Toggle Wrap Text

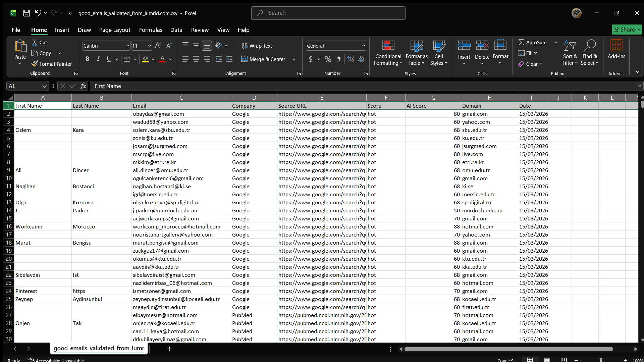click(257, 46)
